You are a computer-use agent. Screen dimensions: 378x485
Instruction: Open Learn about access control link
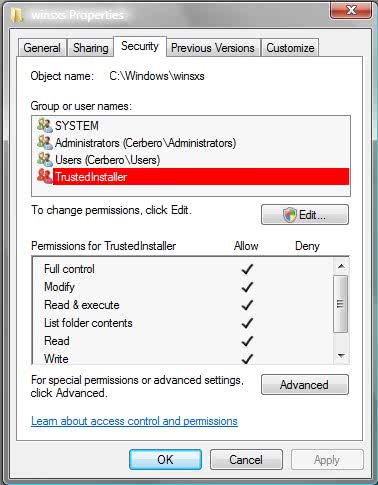tap(134, 421)
